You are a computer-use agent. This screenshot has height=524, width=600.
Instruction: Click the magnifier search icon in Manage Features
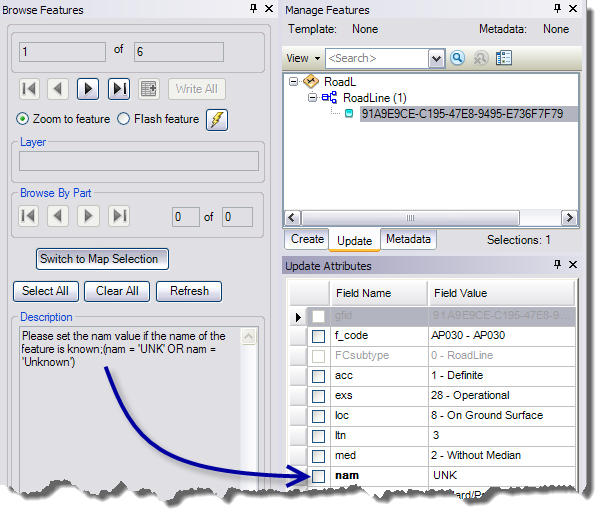tap(458, 58)
